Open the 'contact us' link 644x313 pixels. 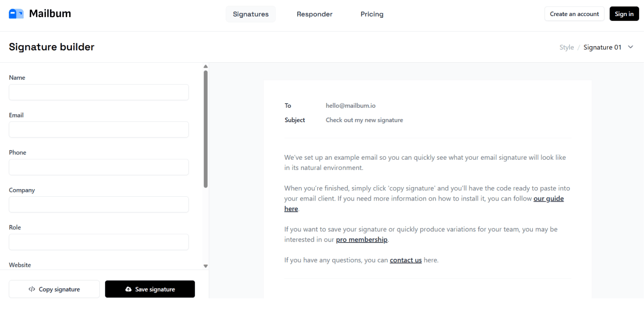406,260
